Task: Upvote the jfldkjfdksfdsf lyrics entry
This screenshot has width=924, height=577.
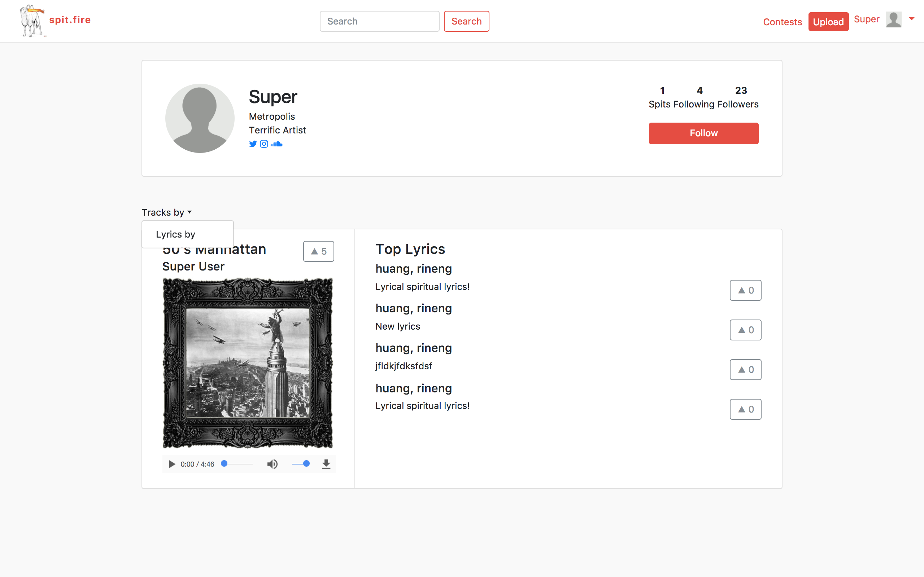Action: 745,369
